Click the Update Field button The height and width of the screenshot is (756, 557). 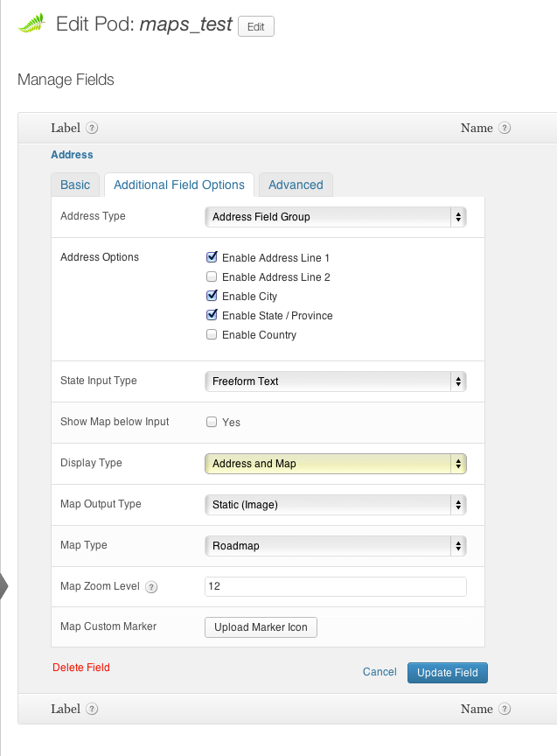(x=448, y=672)
